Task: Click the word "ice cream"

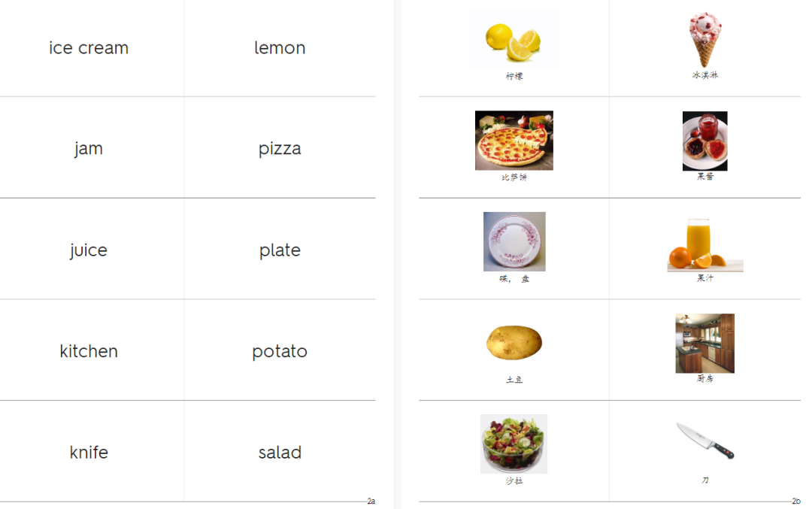Action: coord(89,47)
